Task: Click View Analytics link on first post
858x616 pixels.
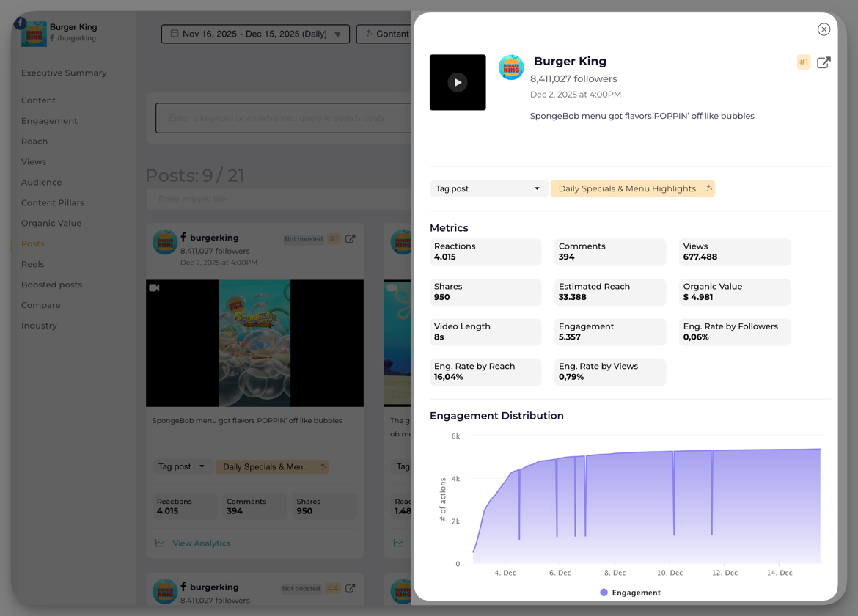Action: pos(201,543)
